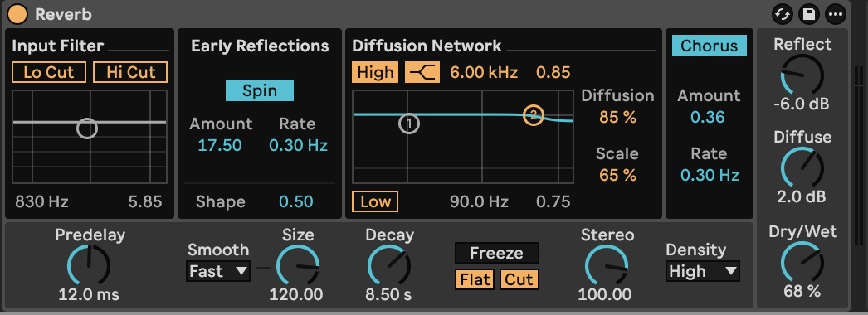
Task: Click the Freeze button
Action: pyautogui.click(x=496, y=253)
